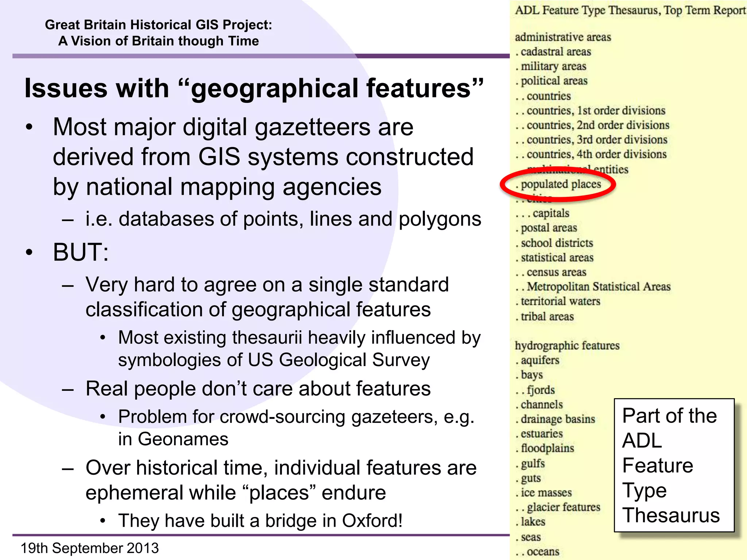This screenshot has width=747, height=560.
Task: Click the 'BUT:' bullet text
Action: 81,252
